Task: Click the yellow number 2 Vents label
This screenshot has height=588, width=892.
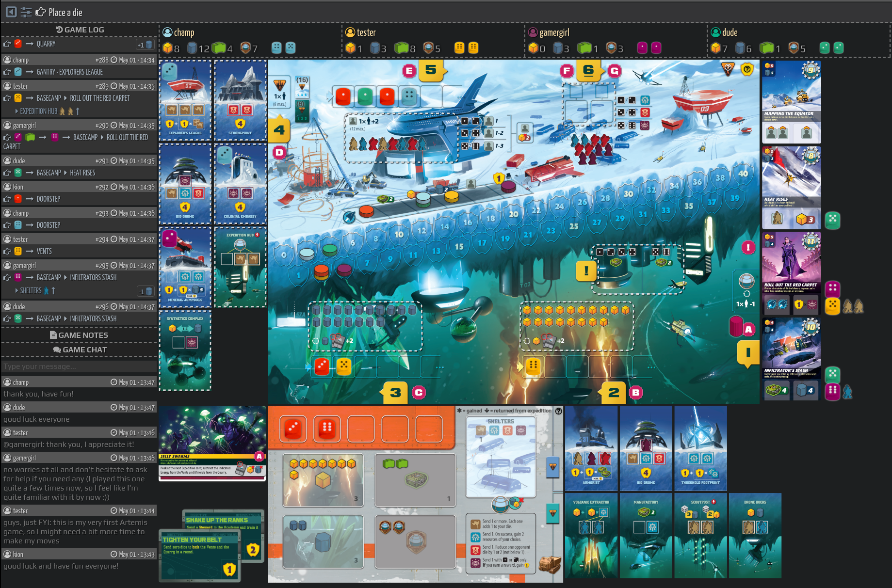Action: (x=613, y=392)
